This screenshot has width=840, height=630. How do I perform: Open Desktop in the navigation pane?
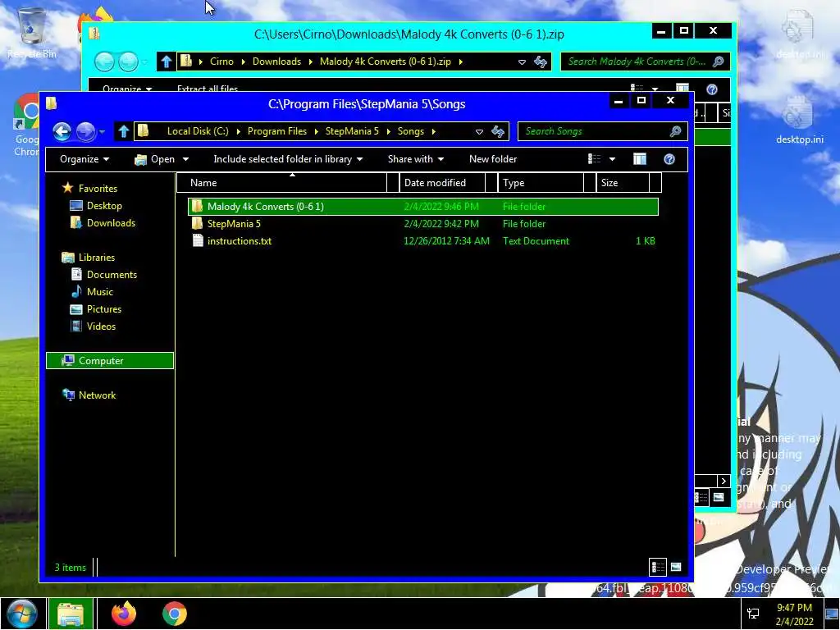point(104,206)
